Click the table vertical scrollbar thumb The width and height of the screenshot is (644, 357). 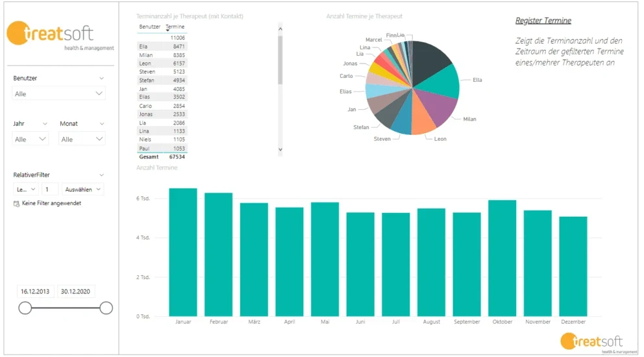280,60
